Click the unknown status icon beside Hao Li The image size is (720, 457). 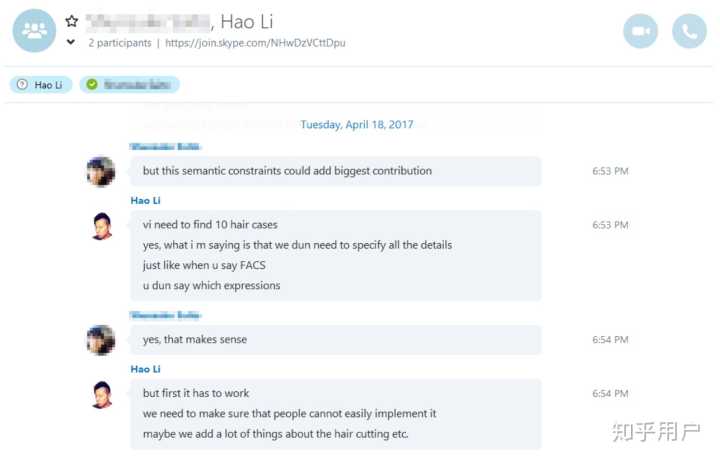[x=22, y=85]
